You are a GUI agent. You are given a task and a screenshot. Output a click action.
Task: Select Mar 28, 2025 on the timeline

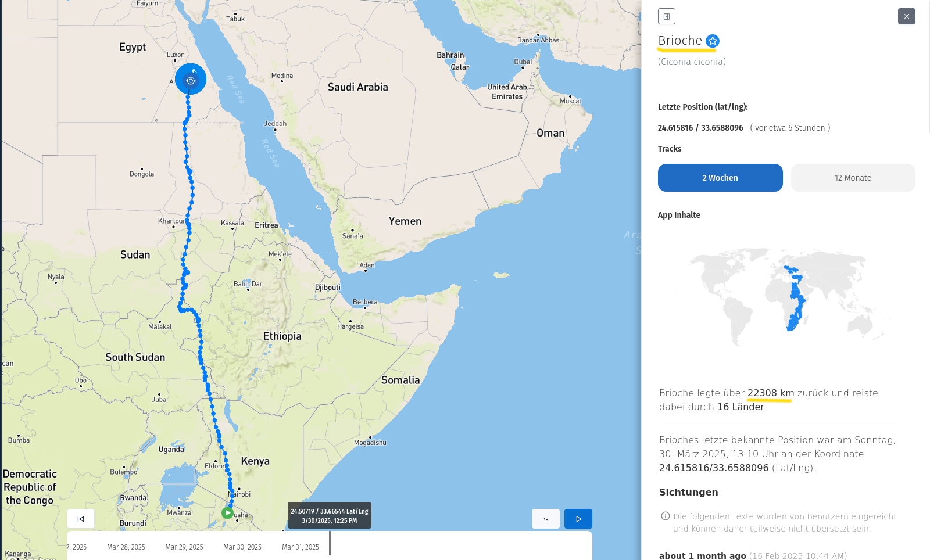point(126,547)
